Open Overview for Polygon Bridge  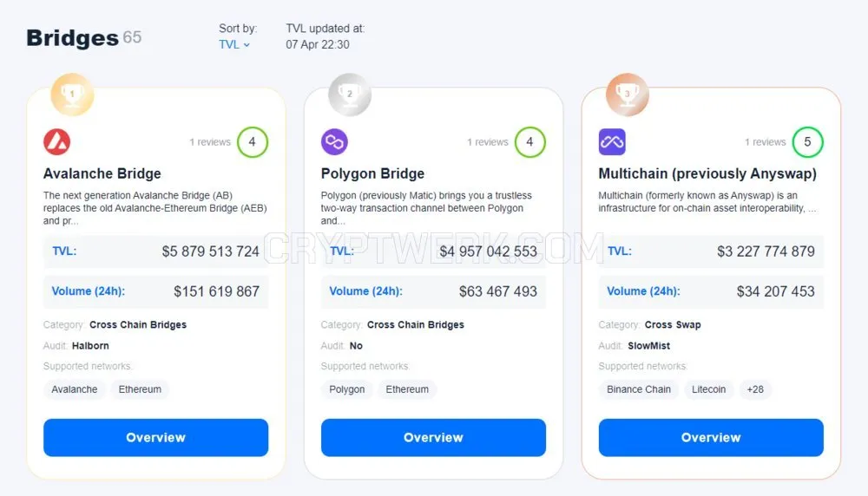point(433,437)
